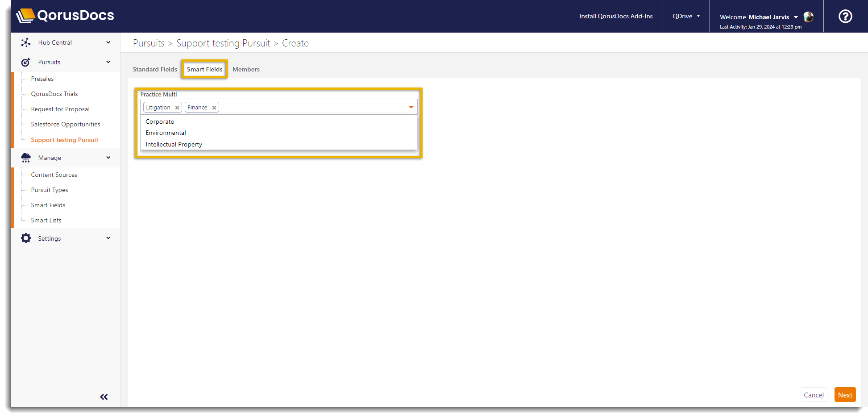868x418 pixels.
Task: Open the QDrive dropdown
Action: 686,17
